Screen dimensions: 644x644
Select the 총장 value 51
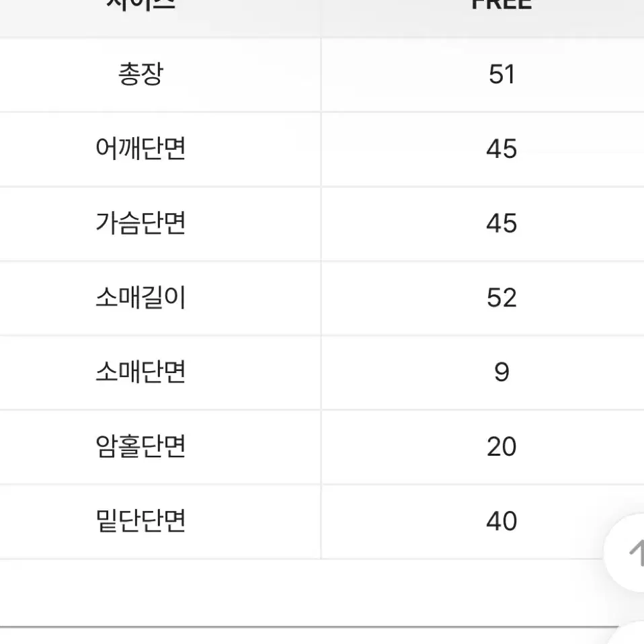point(501,75)
